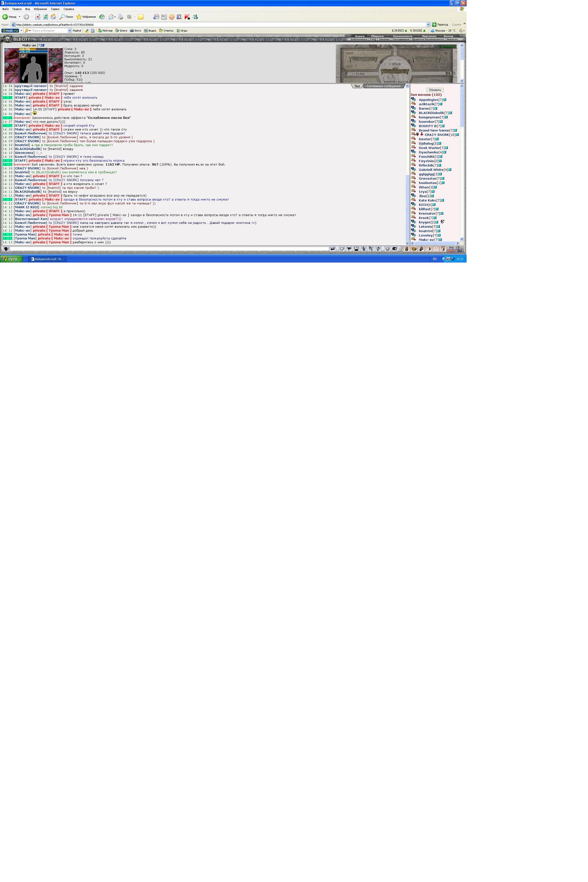The image size is (588, 882).
Task: Click the Бойцовский клуб taskbar button
Action: [x=48, y=259]
